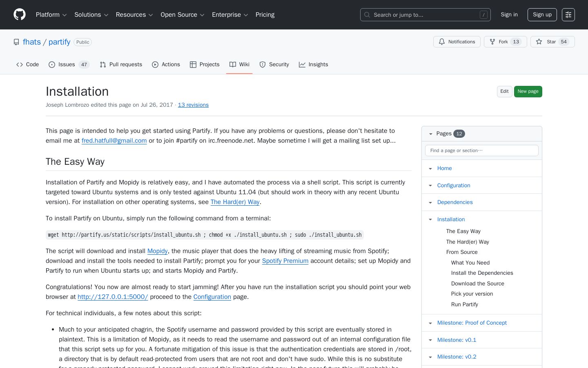The width and height of the screenshot is (588, 368).
Task: Open the GitHub homepage logo
Action: coord(20,15)
